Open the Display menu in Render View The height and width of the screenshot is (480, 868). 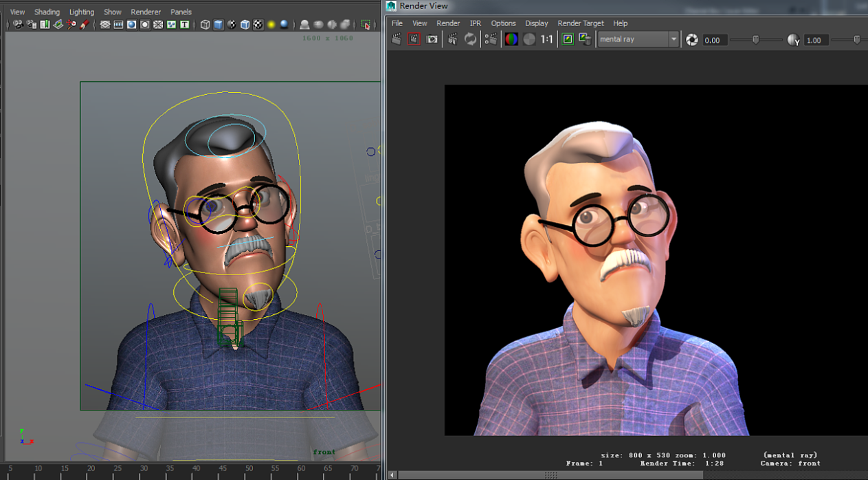coord(537,23)
